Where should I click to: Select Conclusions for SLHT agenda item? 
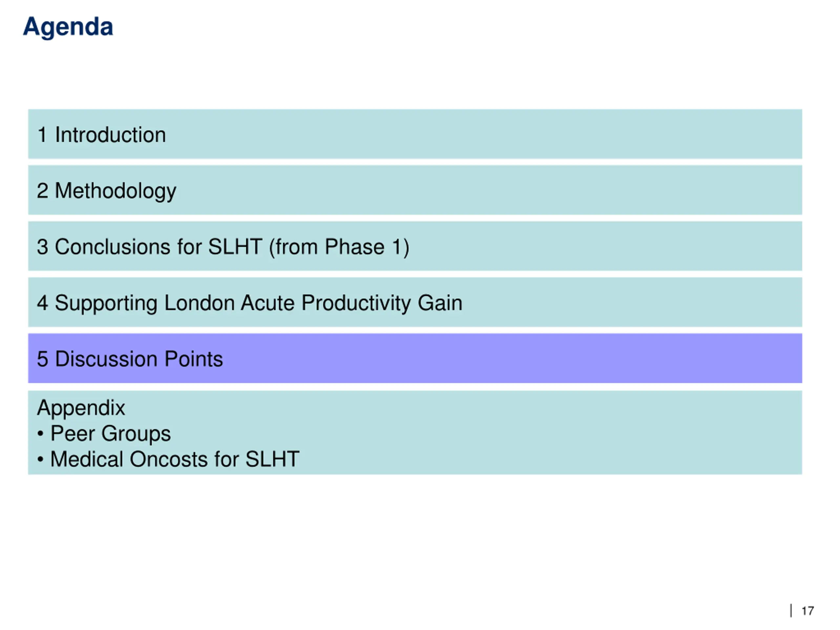(x=415, y=246)
